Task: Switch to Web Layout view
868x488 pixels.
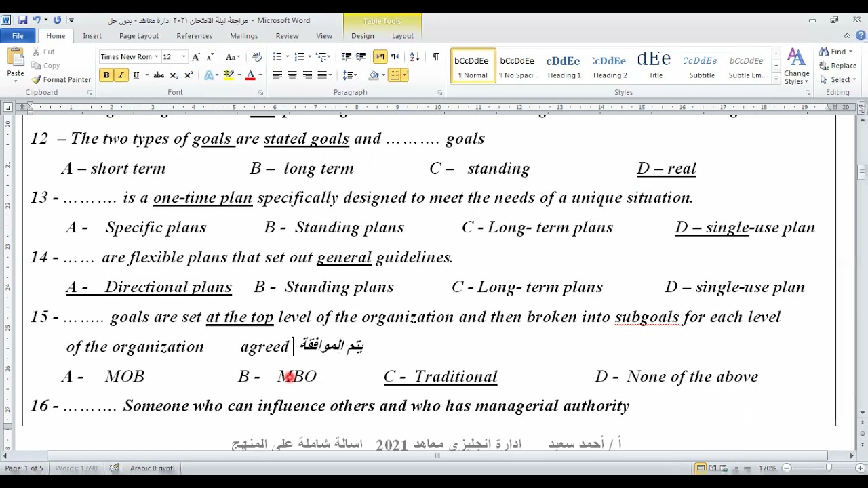Action: click(x=724, y=468)
